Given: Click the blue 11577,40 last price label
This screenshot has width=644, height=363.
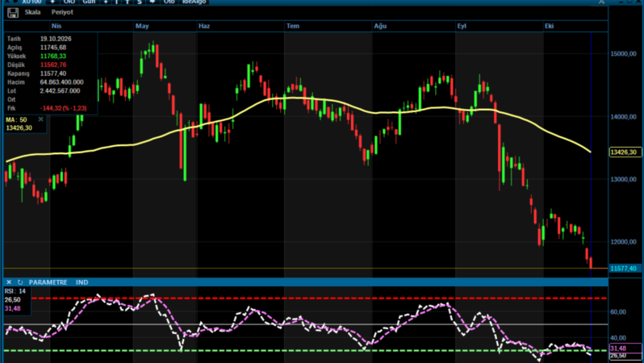Looking at the screenshot, I should 625,269.
